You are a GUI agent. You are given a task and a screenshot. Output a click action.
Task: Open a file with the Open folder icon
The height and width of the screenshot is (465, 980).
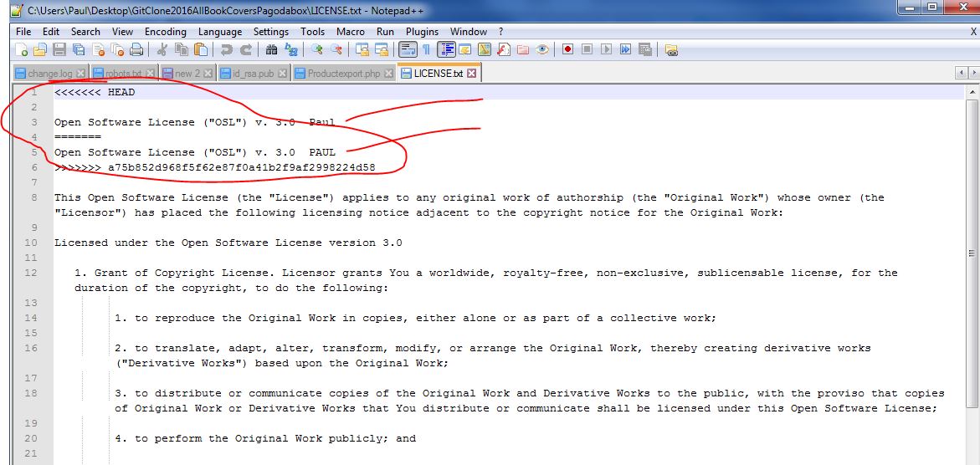(x=40, y=49)
